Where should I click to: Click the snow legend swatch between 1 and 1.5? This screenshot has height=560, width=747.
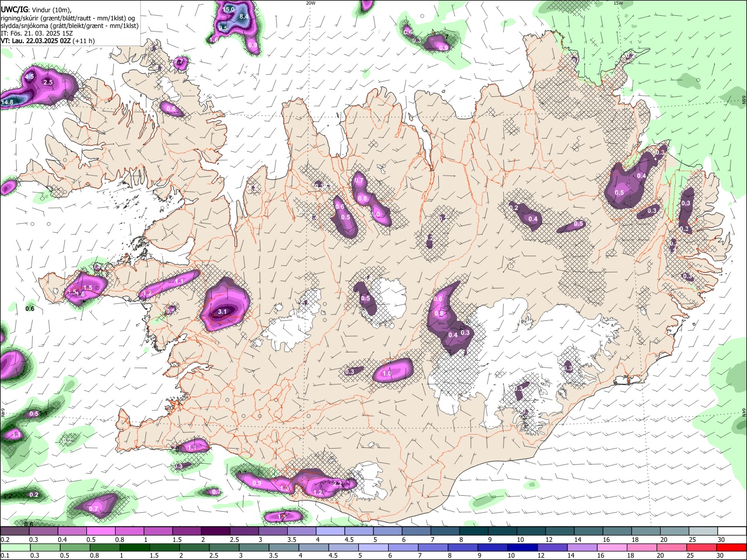point(158,531)
